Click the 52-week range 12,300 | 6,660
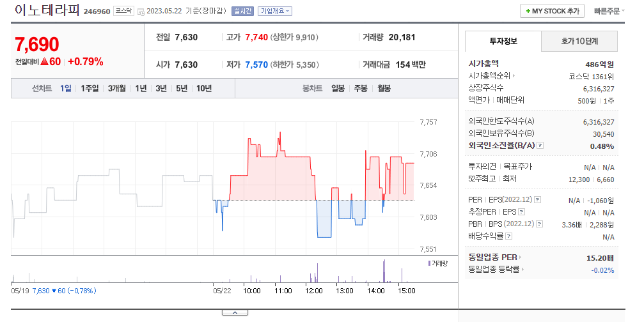The height and width of the screenshot is (322, 644). pos(592,180)
